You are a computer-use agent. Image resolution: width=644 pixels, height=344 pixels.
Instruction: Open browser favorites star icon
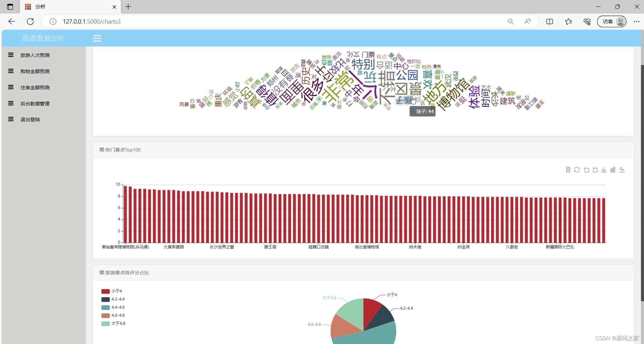click(x=568, y=21)
